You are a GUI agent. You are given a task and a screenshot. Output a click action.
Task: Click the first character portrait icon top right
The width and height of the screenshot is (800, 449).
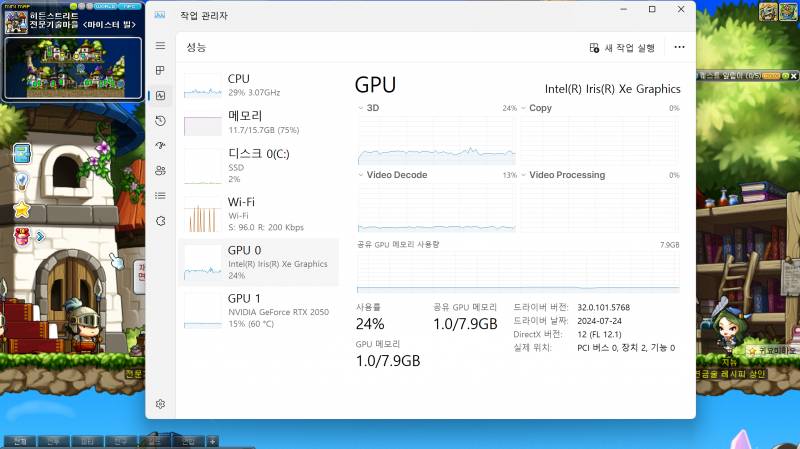[x=768, y=12]
